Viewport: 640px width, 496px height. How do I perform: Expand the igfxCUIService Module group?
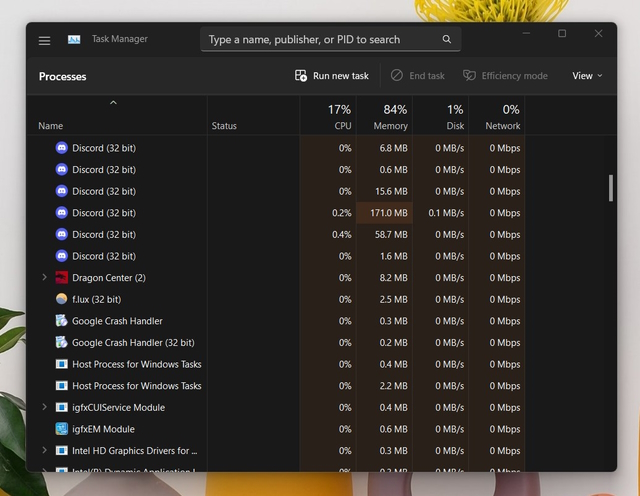pos(44,407)
